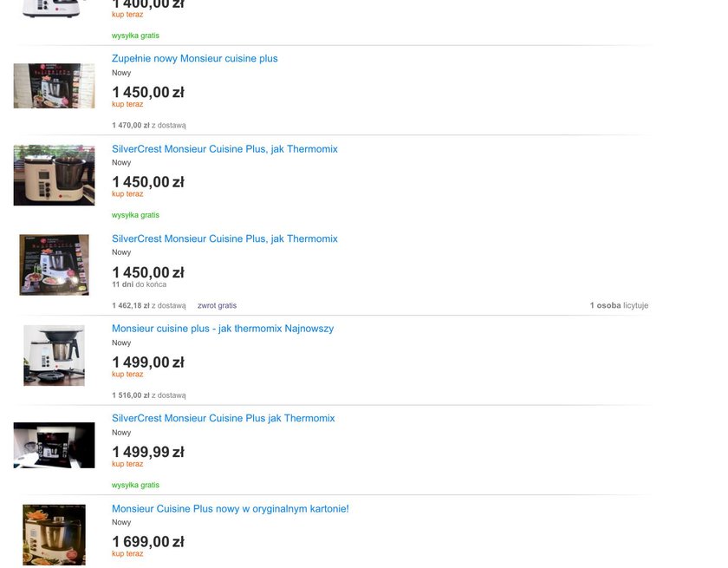Click the 1 699,00 zł price
Image resolution: width=728 pixels, height=568 pixels.
point(147,542)
